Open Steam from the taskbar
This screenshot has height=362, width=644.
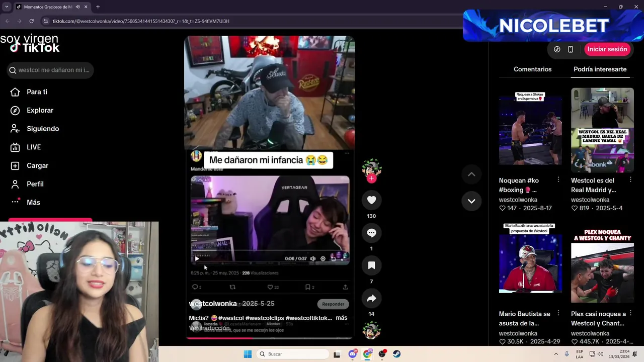397,354
